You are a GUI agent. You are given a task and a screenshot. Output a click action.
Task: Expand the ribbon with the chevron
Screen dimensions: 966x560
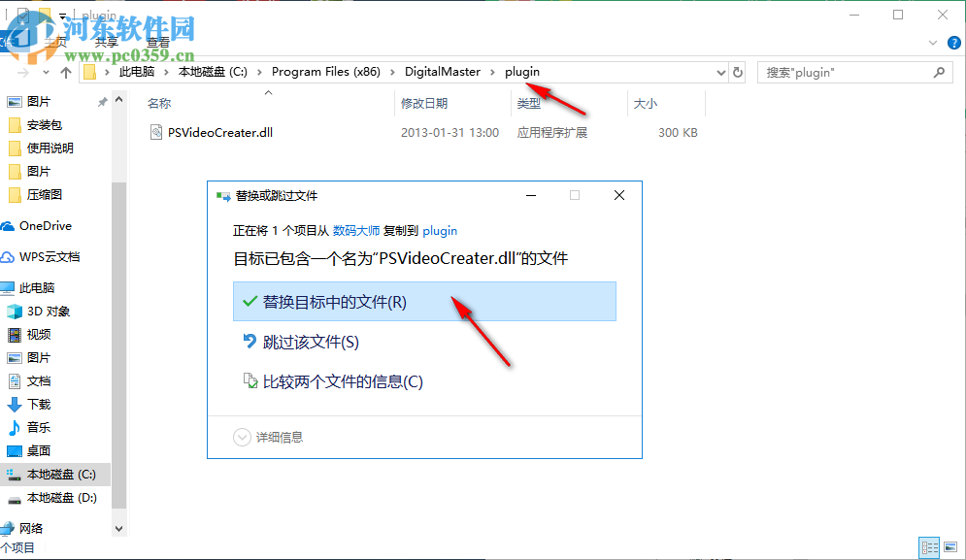[933, 43]
